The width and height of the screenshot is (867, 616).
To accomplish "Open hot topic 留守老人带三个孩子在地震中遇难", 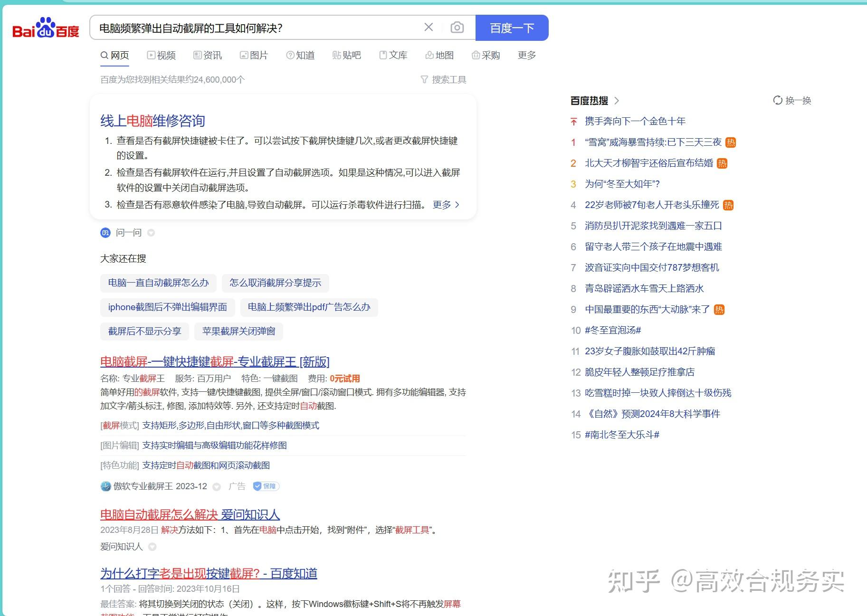I will (x=653, y=246).
